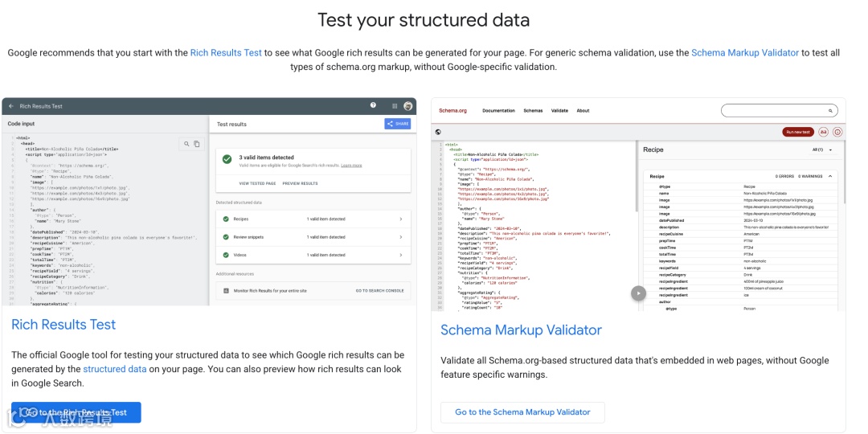Open the All (1) dropdown
The image size is (868, 434).
(821, 149)
